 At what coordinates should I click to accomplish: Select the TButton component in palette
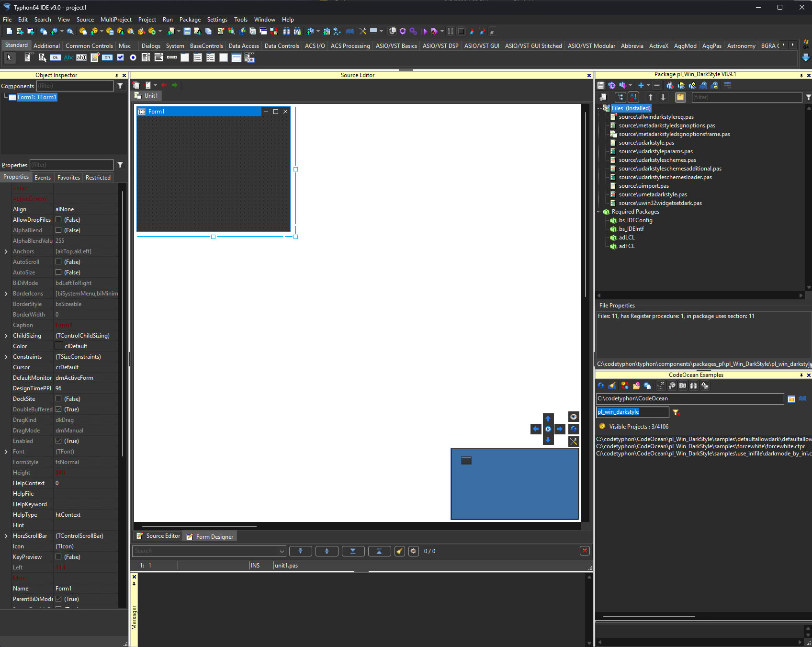[x=56, y=57]
